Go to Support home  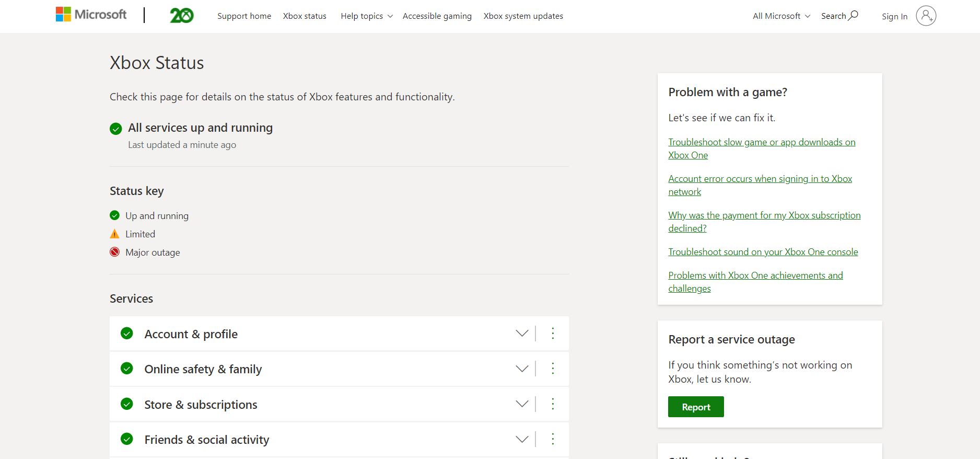[x=244, y=16]
